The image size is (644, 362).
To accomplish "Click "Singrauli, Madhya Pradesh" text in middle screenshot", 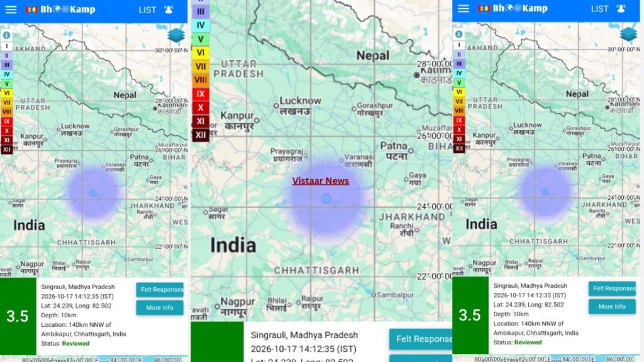I will pyautogui.click(x=304, y=335).
